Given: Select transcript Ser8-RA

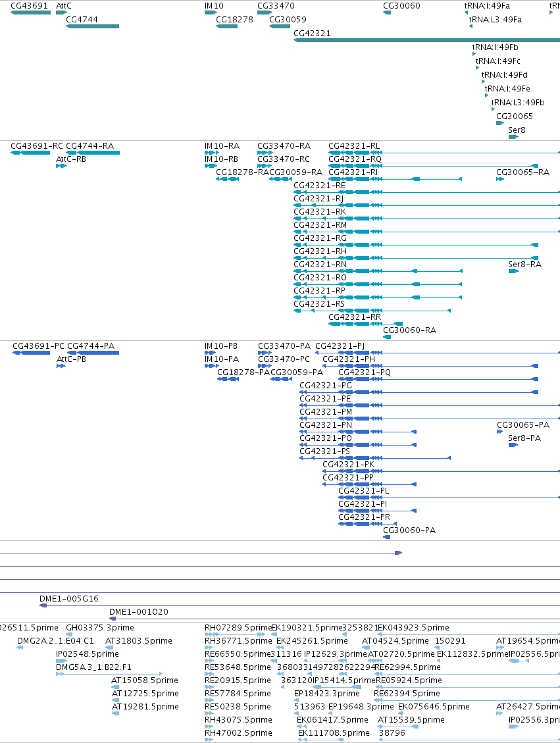Looking at the screenshot, I should (x=513, y=271).
